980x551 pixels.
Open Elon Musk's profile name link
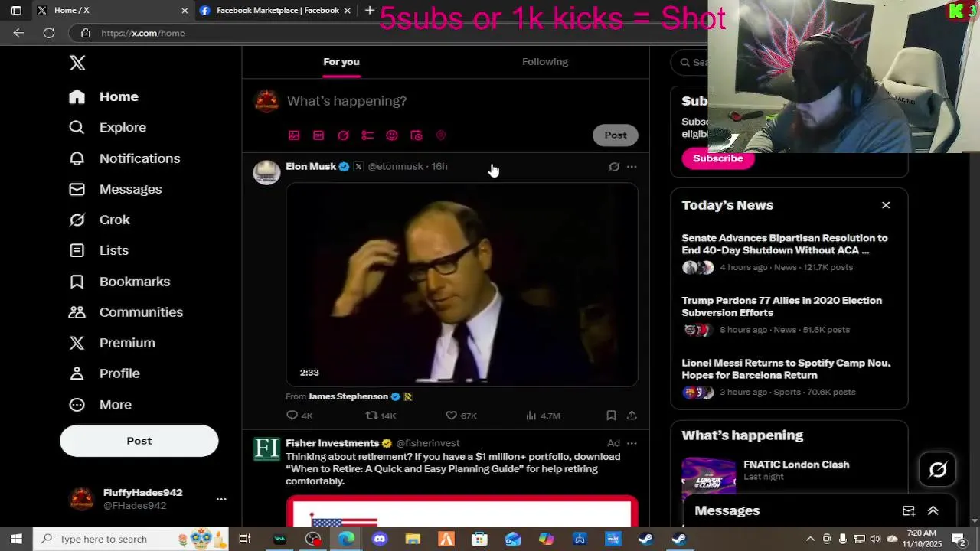[x=311, y=166]
